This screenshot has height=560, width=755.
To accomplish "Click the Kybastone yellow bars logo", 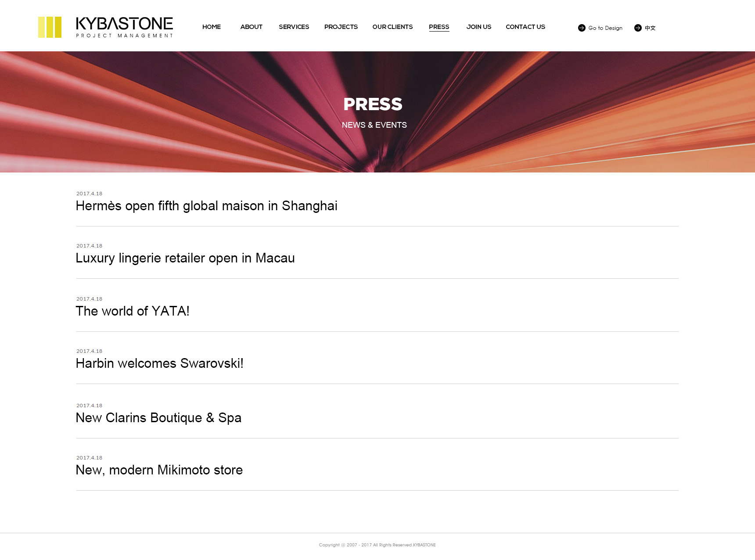I will click(x=50, y=27).
